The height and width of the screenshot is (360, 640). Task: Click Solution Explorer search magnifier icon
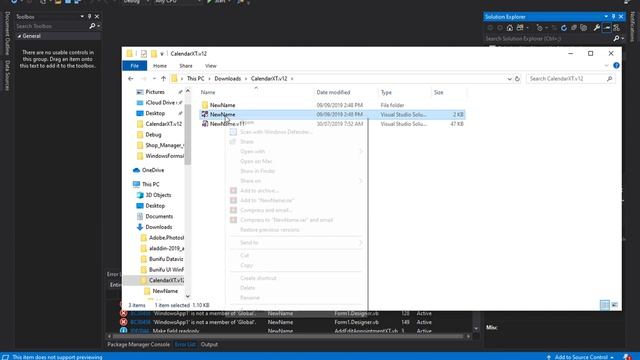616,38
